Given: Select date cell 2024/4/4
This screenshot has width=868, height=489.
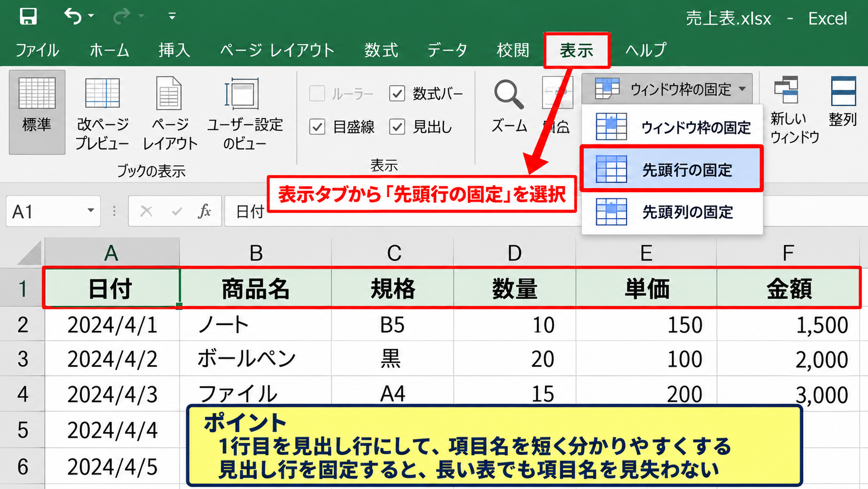Looking at the screenshot, I should coord(112,430).
